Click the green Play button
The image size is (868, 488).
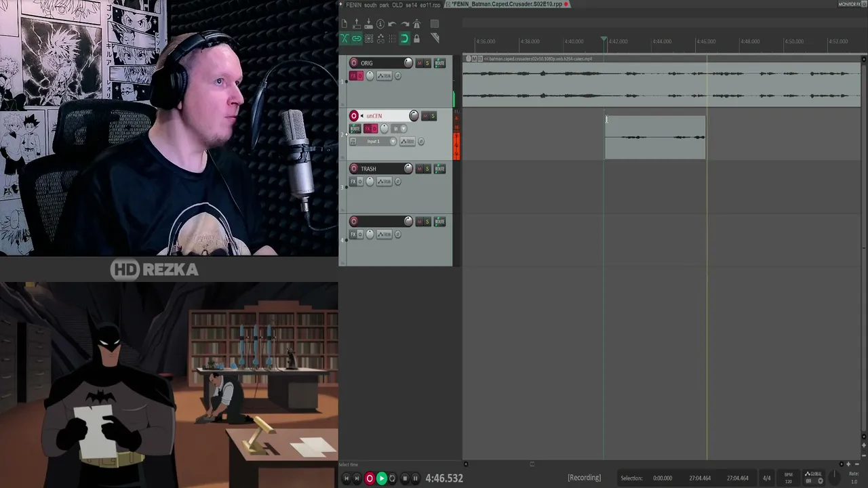pos(381,479)
